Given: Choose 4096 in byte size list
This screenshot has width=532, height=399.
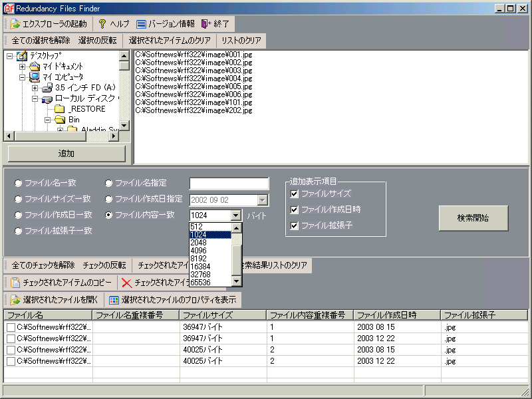Looking at the screenshot, I should pyautogui.click(x=210, y=251).
